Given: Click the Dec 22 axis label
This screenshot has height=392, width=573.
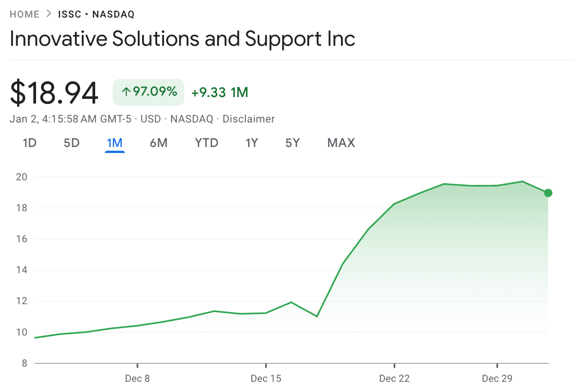Looking at the screenshot, I should pyautogui.click(x=394, y=379).
